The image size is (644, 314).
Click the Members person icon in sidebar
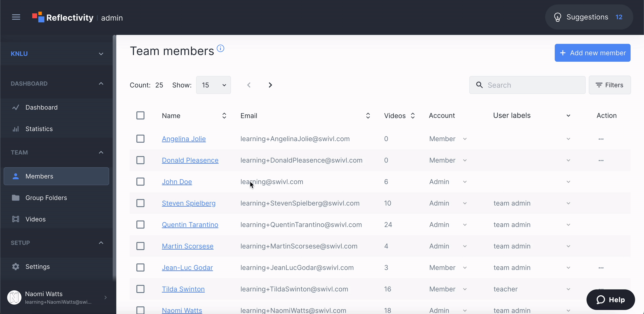[15, 176]
